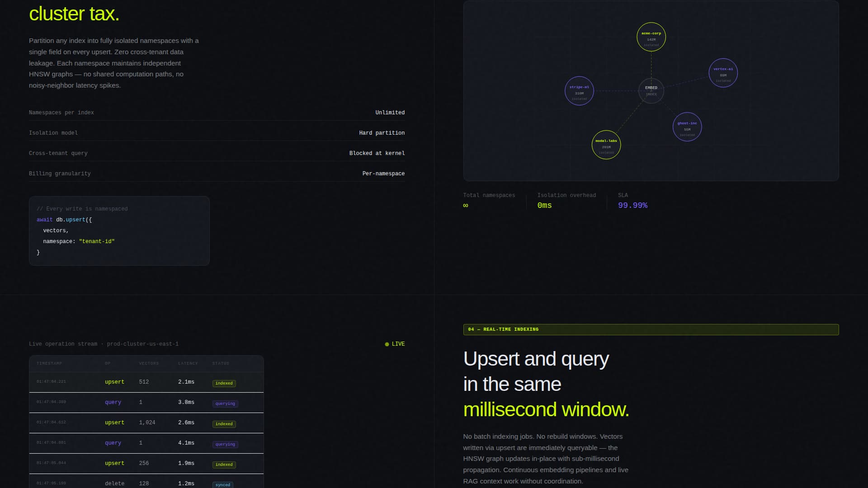
Task: Click the 'Namespaces per index' label
Action: (61, 113)
